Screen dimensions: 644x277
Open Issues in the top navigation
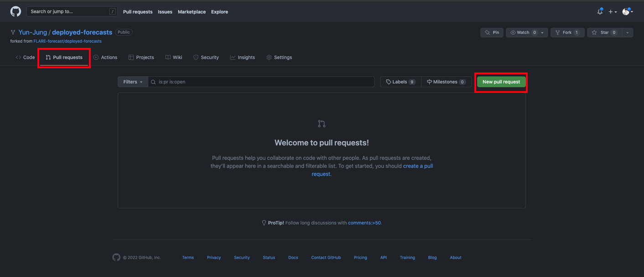[165, 12]
